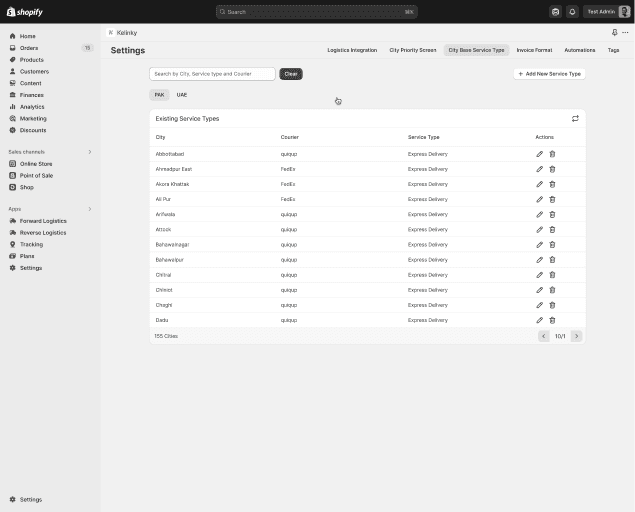Focus the city, service type search field
Image resolution: width=635 pixels, height=512 pixels.
tap(212, 74)
